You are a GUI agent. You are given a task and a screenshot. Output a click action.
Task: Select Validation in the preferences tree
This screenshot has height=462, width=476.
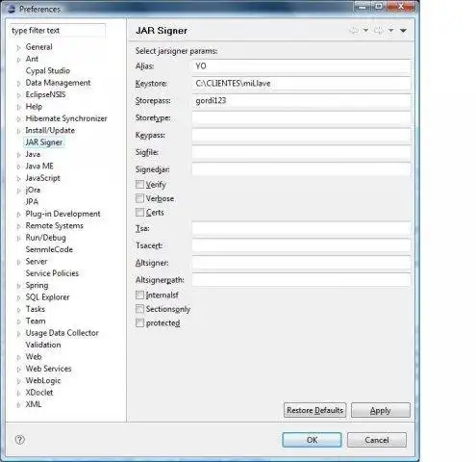pyautogui.click(x=43, y=345)
